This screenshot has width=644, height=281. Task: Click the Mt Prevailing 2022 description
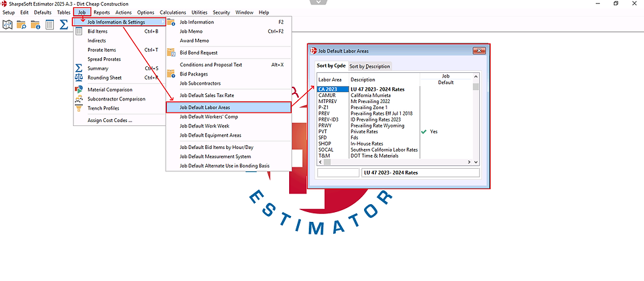[371, 101]
